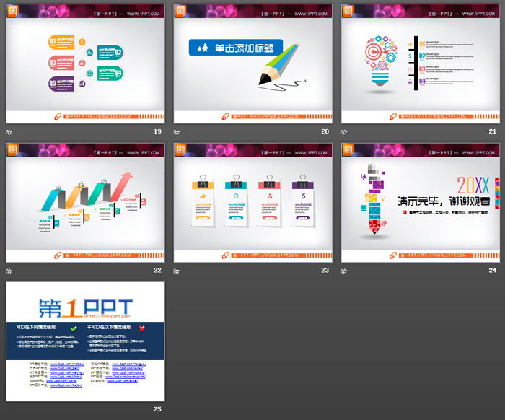Click the green checkmark on slide 25
This screenshot has width=505, height=420.
(73, 328)
